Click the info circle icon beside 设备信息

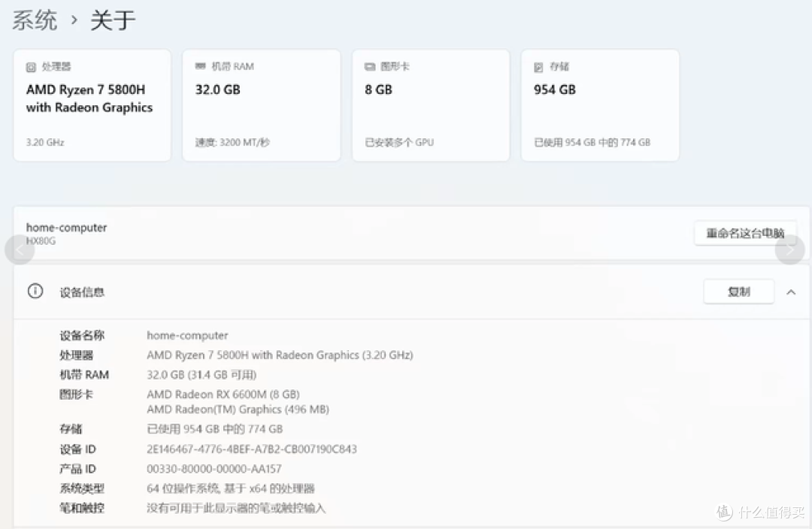point(35,292)
